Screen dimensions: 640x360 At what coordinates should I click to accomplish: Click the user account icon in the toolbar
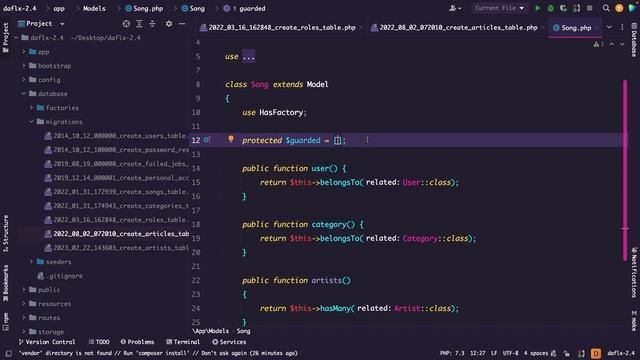tap(455, 8)
